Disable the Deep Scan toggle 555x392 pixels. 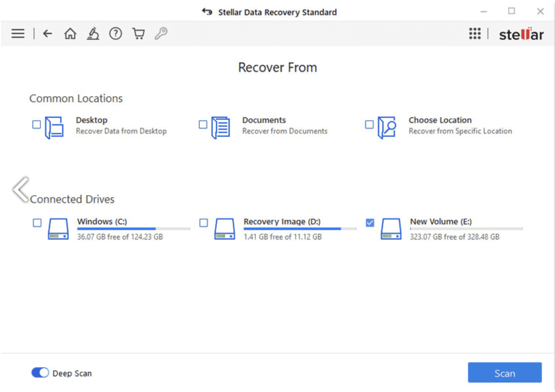click(x=40, y=373)
